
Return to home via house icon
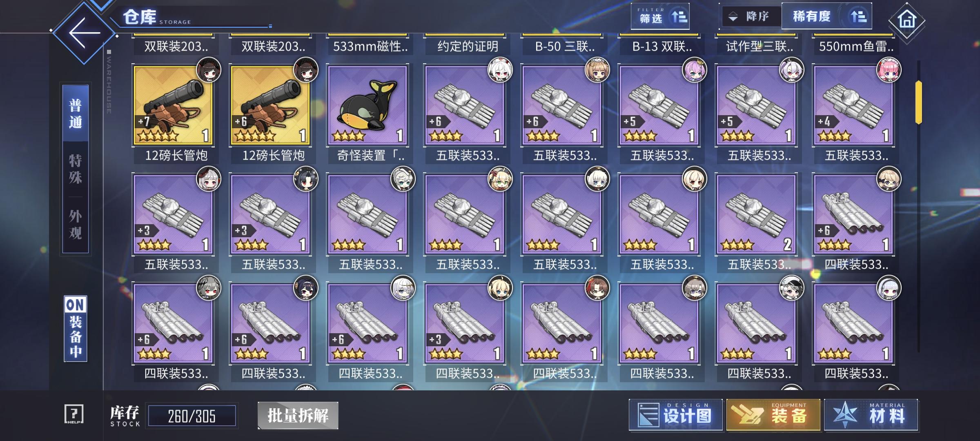[907, 20]
